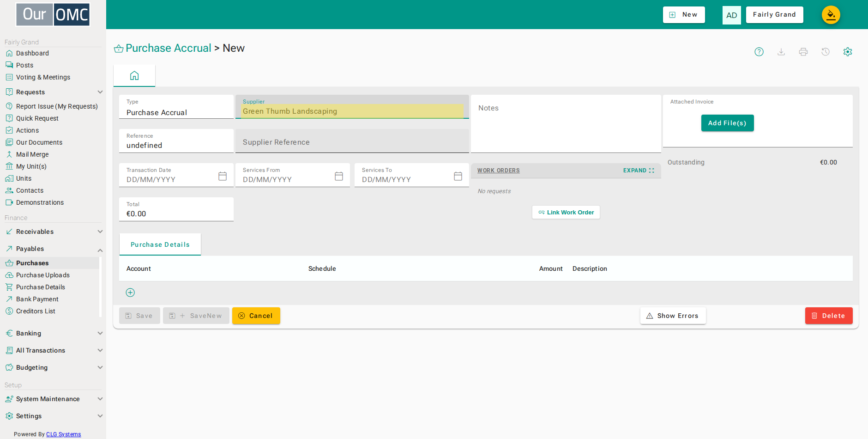Open the CLG Systems link
Image resolution: width=868 pixels, height=439 pixels.
[x=63, y=434]
